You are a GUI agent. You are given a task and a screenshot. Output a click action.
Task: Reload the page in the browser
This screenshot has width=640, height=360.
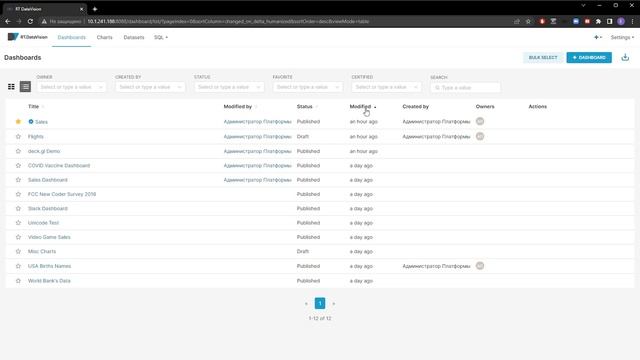[30, 21]
